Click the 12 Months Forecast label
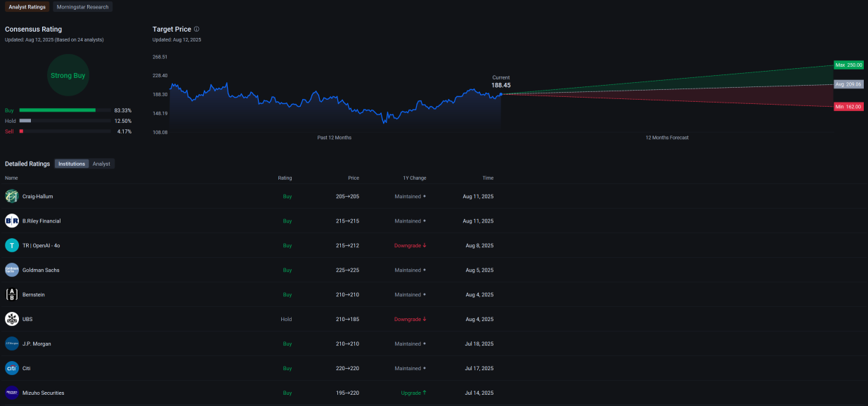This screenshot has width=868, height=406. coord(667,138)
